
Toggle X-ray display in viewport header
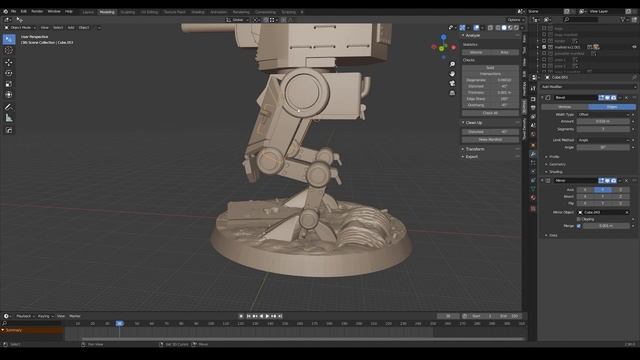[490, 28]
